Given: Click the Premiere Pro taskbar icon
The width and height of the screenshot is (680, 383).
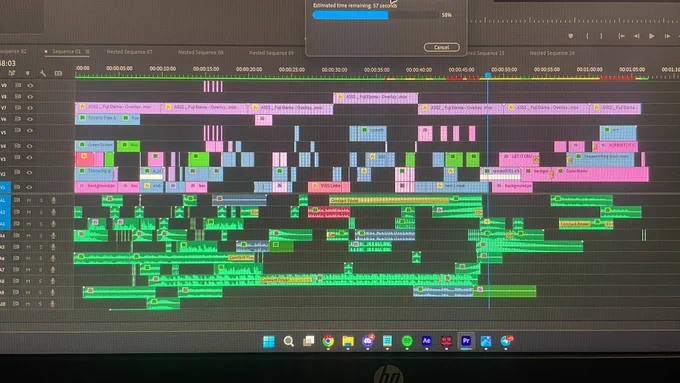Looking at the screenshot, I should (x=466, y=341).
